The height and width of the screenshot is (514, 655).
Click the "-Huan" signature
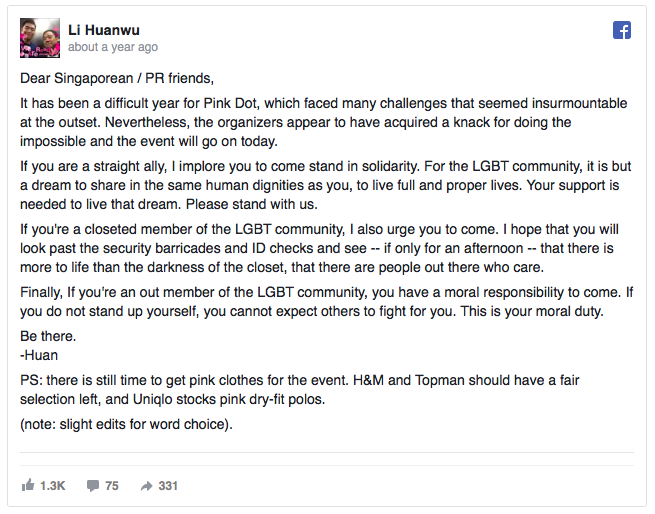40,353
